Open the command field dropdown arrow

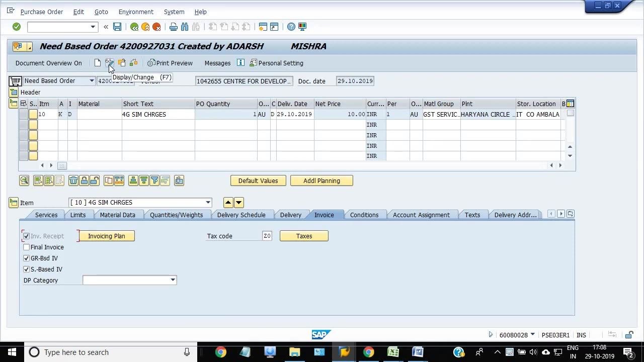pos(93,27)
